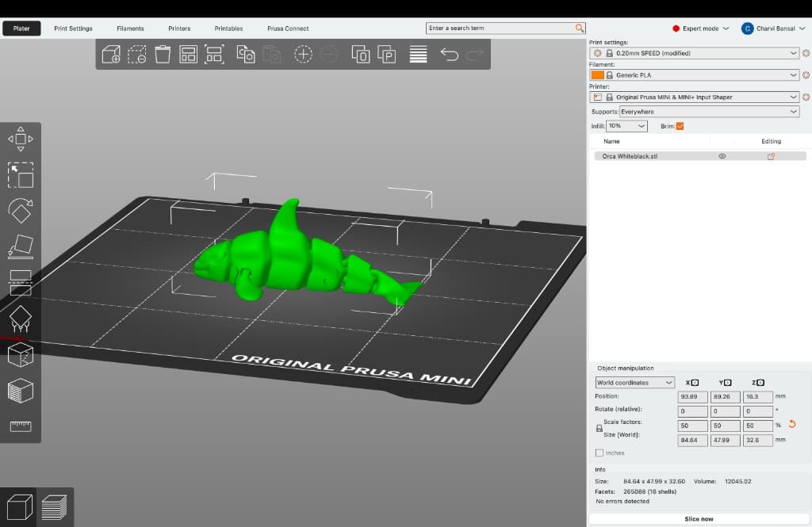
Task: Click the X size field 84.64
Action: point(692,440)
